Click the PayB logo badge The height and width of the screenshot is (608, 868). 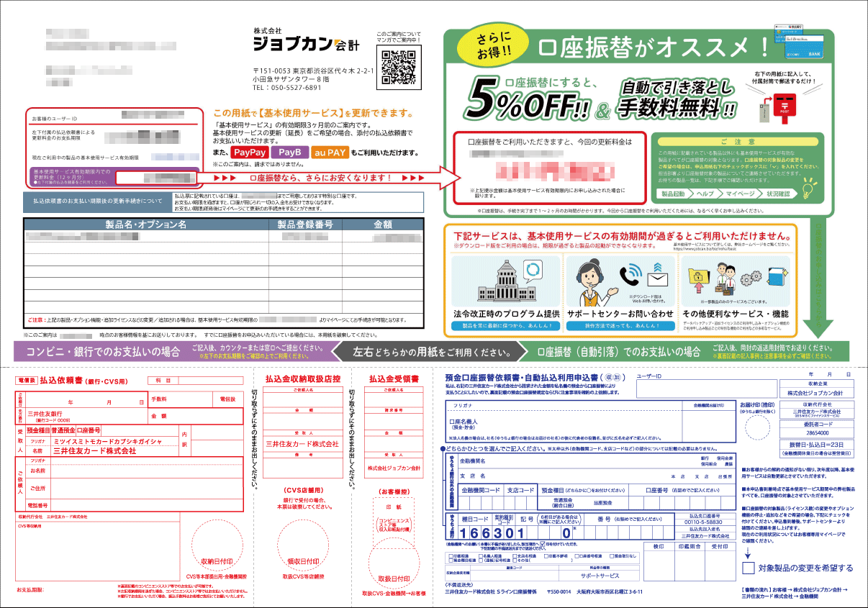tap(290, 153)
